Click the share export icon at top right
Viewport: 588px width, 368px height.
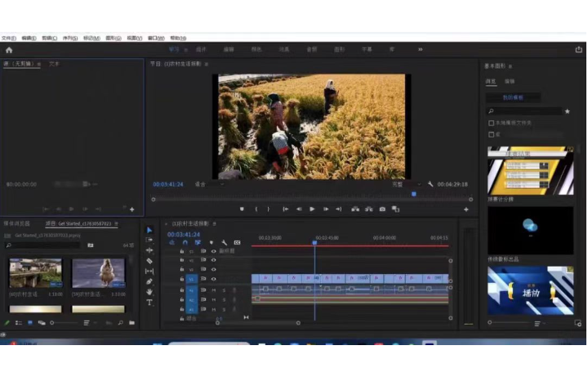[x=578, y=50]
